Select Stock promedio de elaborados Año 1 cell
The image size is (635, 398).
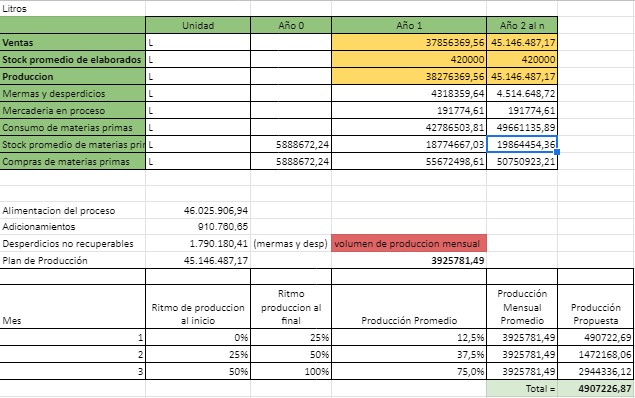point(409,60)
